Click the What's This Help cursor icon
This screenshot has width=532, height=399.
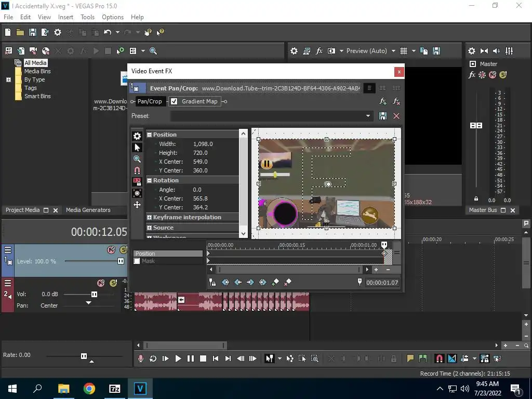(x=160, y=32)
